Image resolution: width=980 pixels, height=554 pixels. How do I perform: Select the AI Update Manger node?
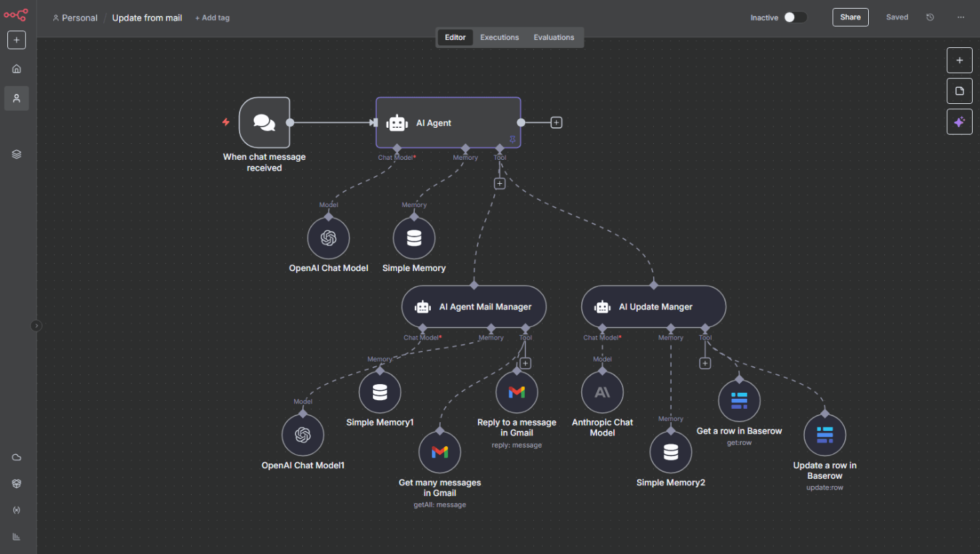(x=654, y=307)
